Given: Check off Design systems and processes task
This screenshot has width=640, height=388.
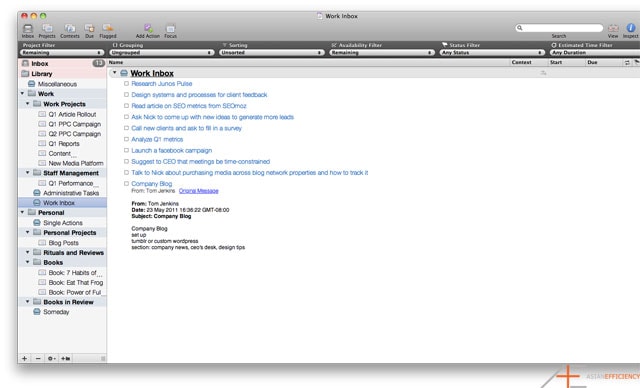Looking at the screenshot, I should (126, 95).
